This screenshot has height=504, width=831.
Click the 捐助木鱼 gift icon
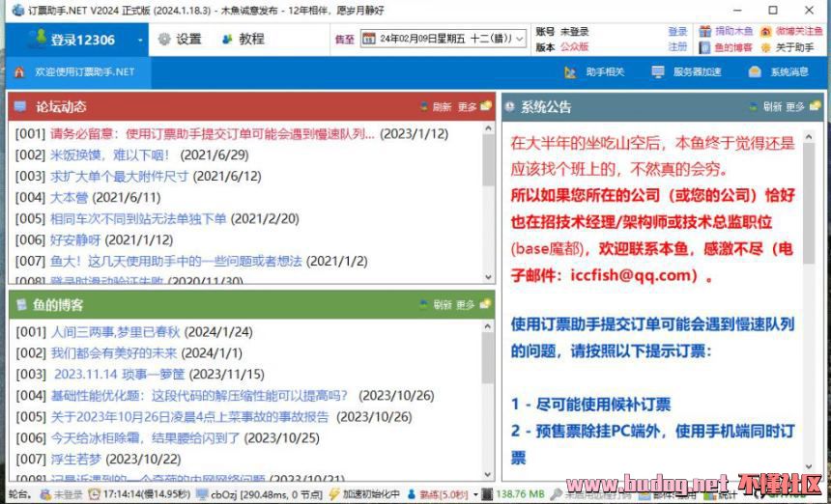point(705,32)
